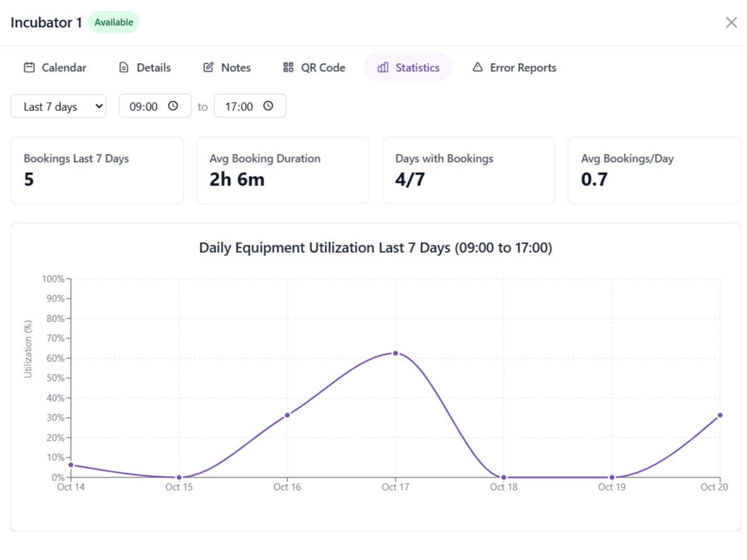Click the Details document icon
The width and height of the screenshot is (747, 560).
[x=124, y=67]
